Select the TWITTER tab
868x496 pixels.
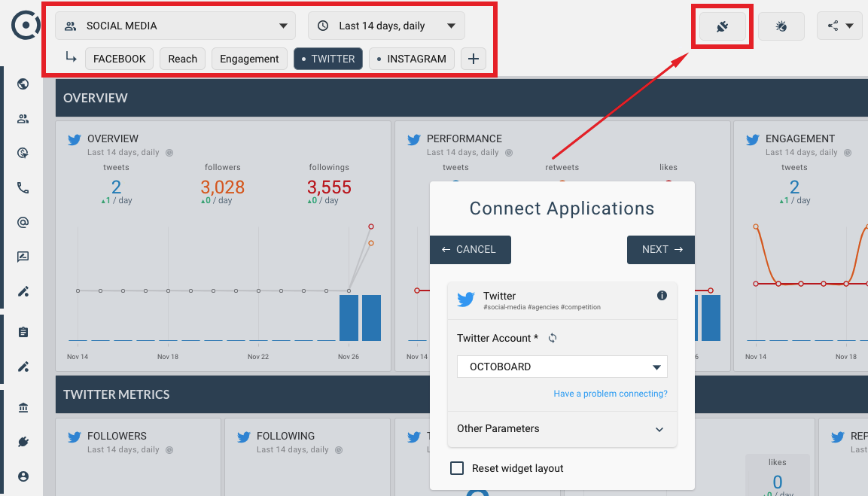(328, 59)
